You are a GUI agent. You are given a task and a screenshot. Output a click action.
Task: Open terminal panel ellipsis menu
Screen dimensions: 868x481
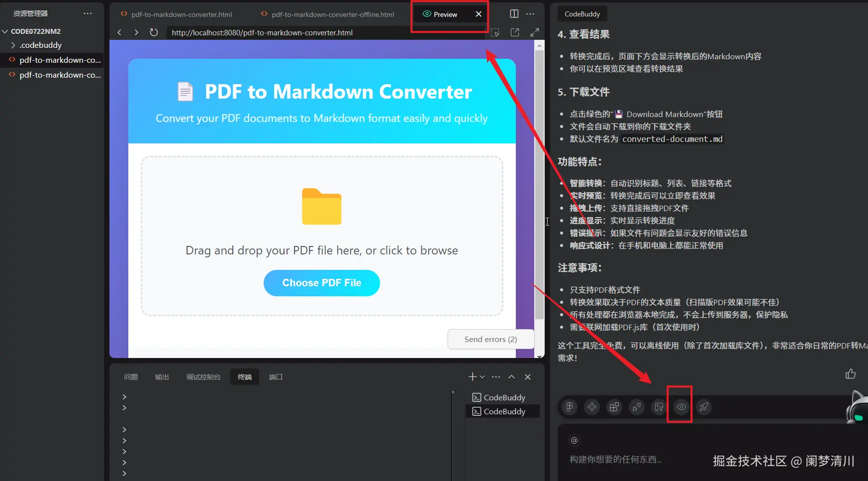click(x=496, y=377)
